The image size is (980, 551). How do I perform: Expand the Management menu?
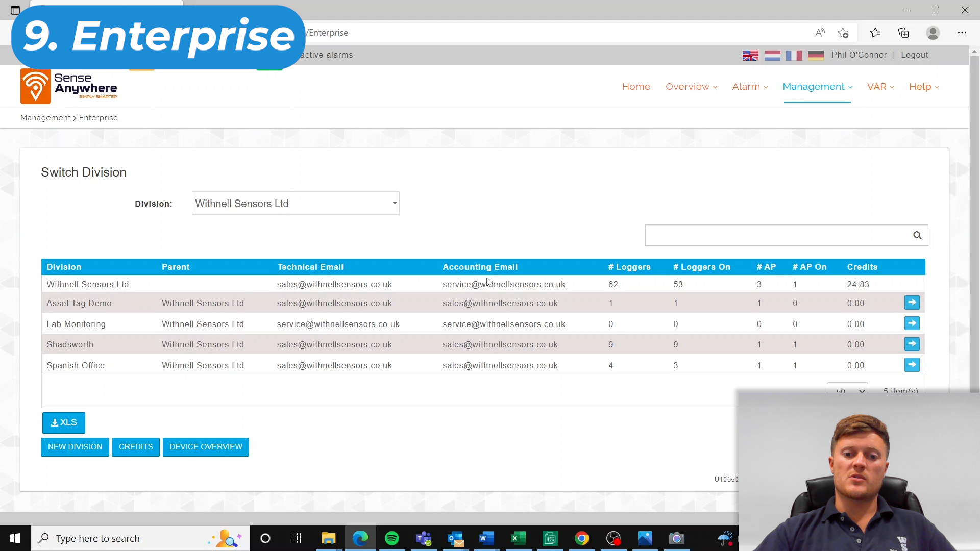pos(817,87)
